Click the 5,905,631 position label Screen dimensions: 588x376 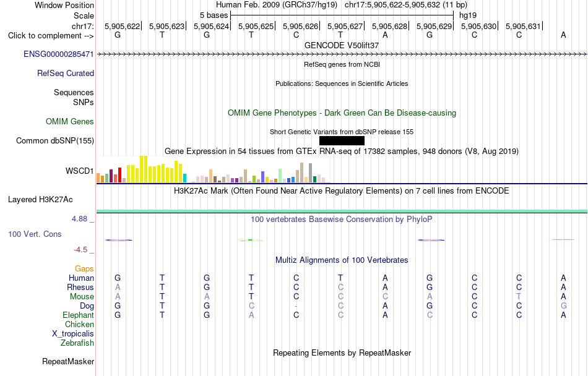pos(524,26)
